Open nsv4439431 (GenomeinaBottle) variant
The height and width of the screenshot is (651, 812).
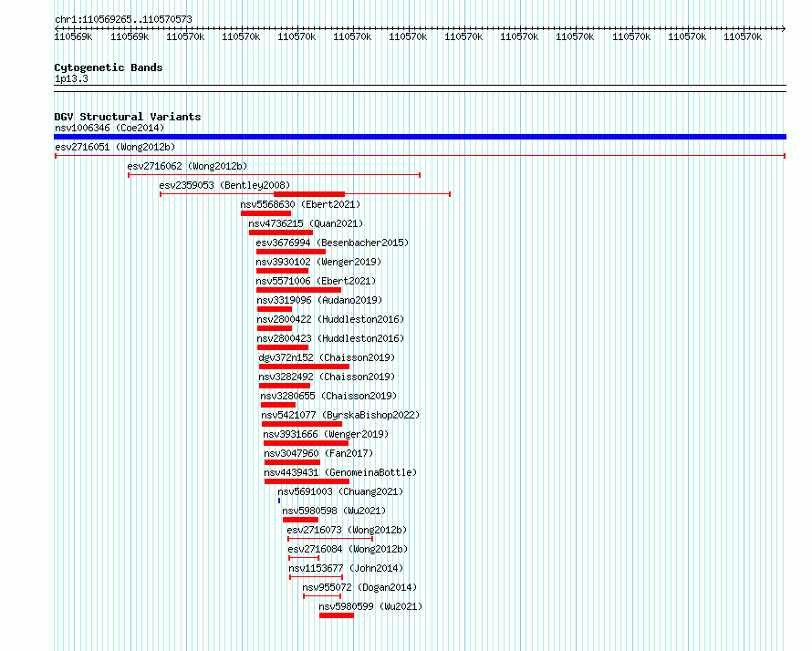tap(340, 472)
